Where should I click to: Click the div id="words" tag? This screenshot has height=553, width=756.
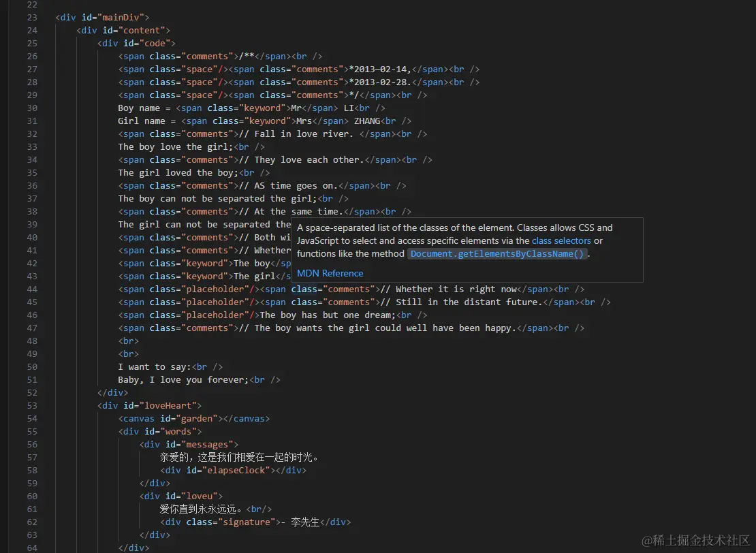[160, 432]
